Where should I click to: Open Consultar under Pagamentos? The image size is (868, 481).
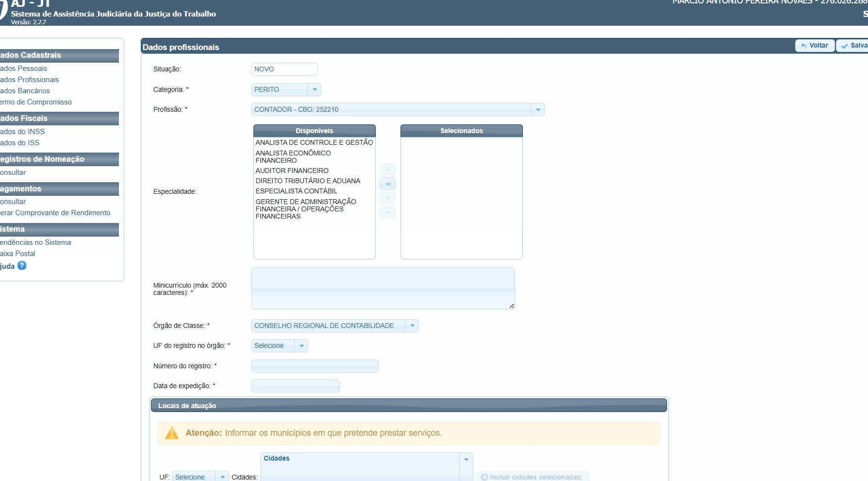13,202
